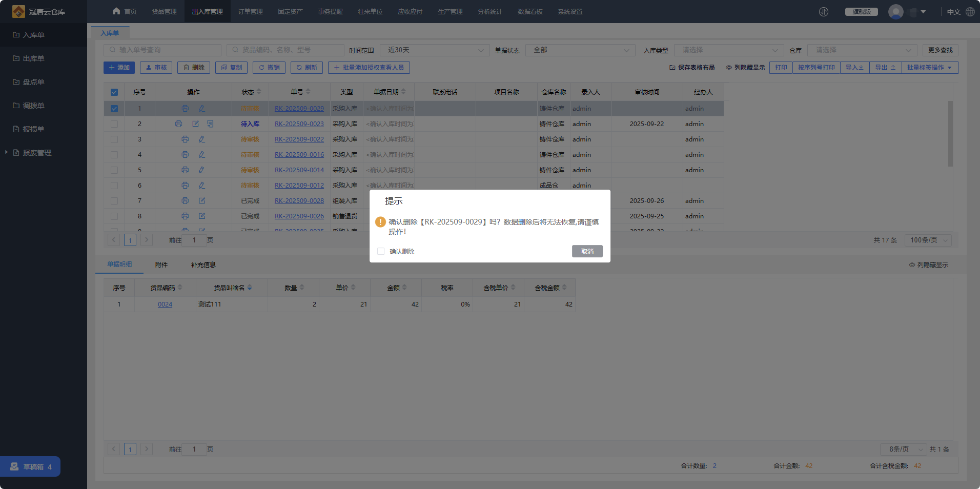Click 取消 button in dialog

pyautogui.click(x=587, y=251)
